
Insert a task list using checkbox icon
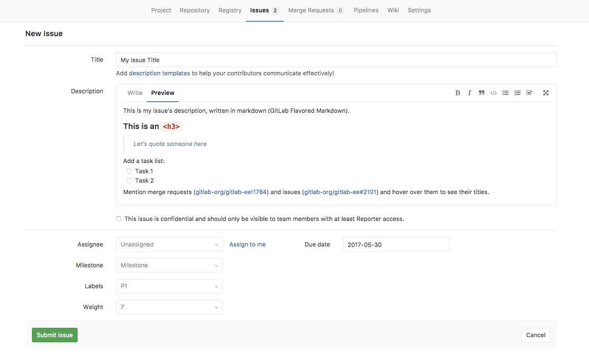(x=529, y=93)
